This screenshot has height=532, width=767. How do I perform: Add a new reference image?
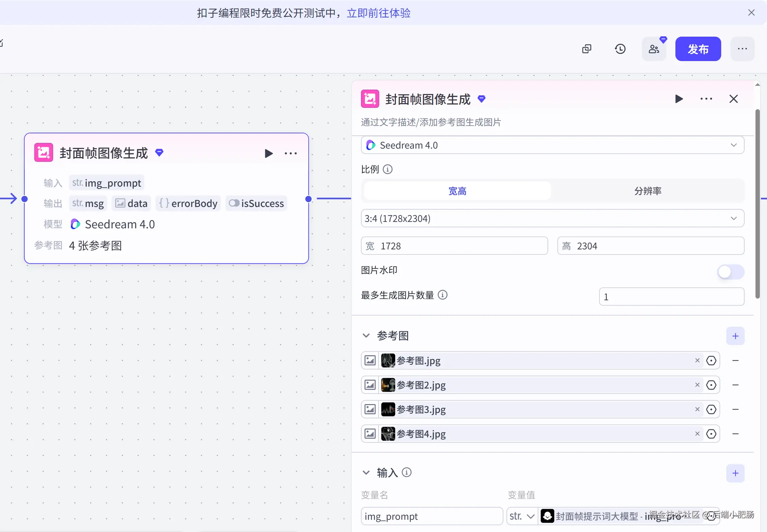(735, 336)
